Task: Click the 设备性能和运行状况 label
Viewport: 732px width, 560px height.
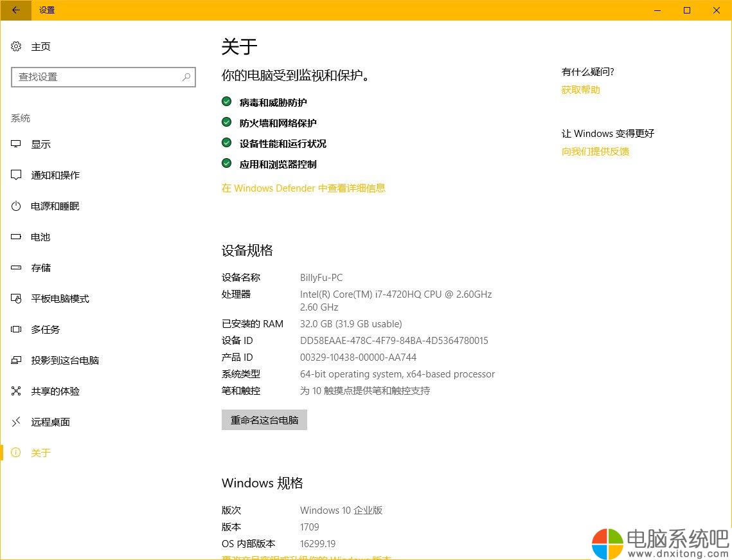Action: (x=283, y=143)
